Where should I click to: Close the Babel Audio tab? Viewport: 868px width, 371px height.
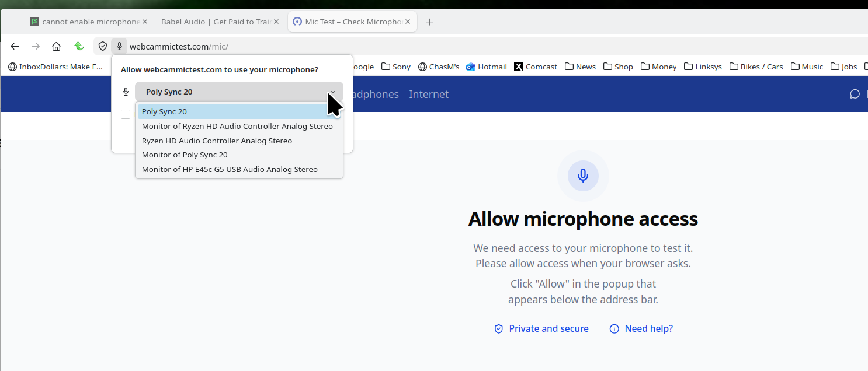click(276, 22)
